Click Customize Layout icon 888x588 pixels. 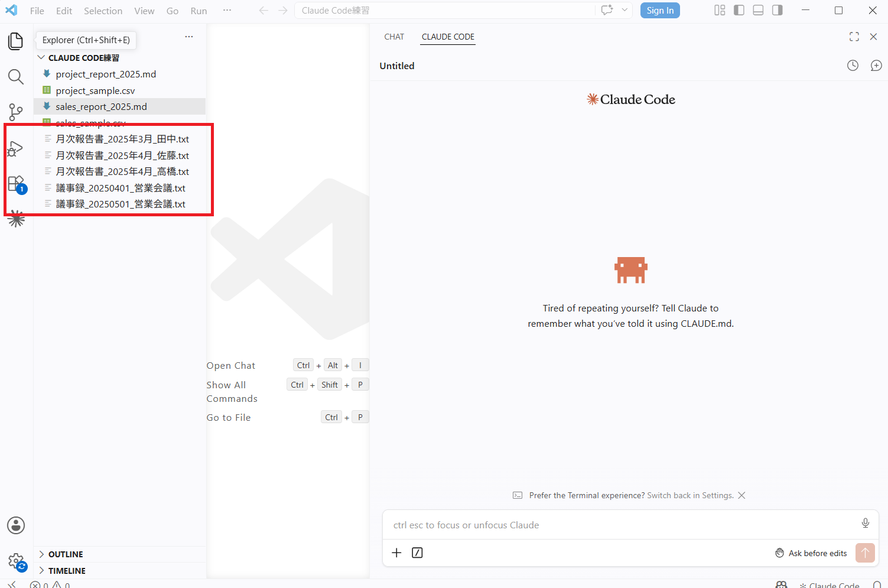[x=720, y=10]
